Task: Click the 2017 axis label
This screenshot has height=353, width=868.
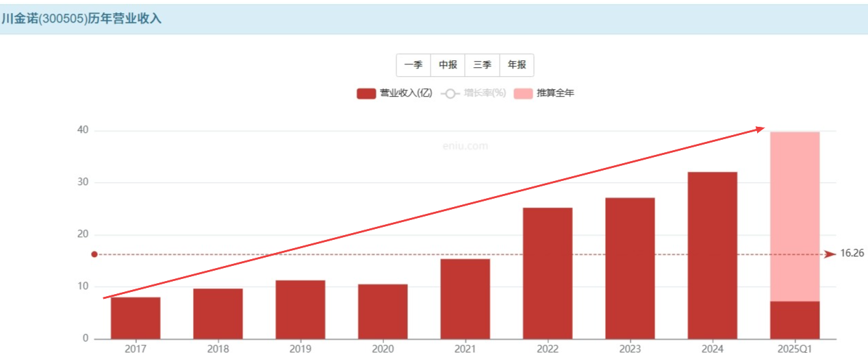Action: (x=136, y=348)
